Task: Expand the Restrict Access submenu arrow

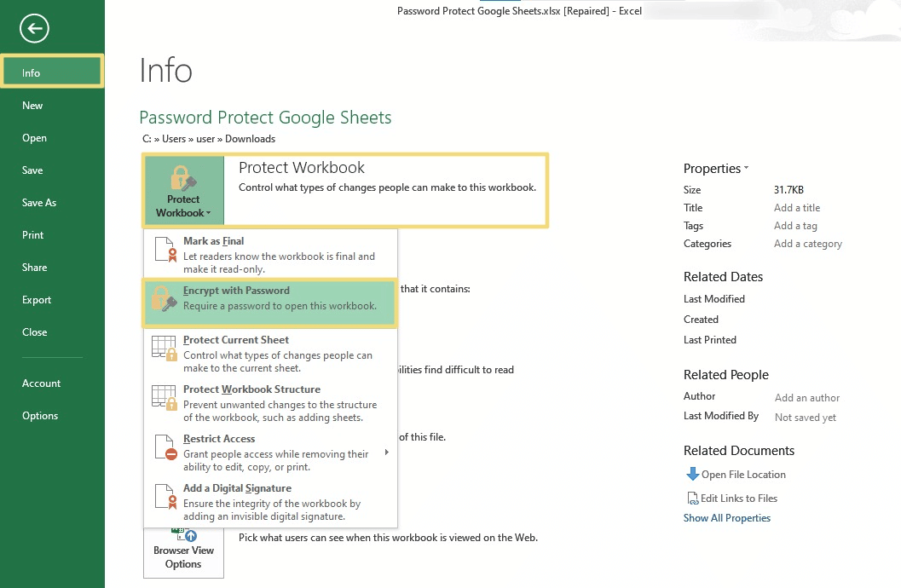Action: (x=386, y=453)
